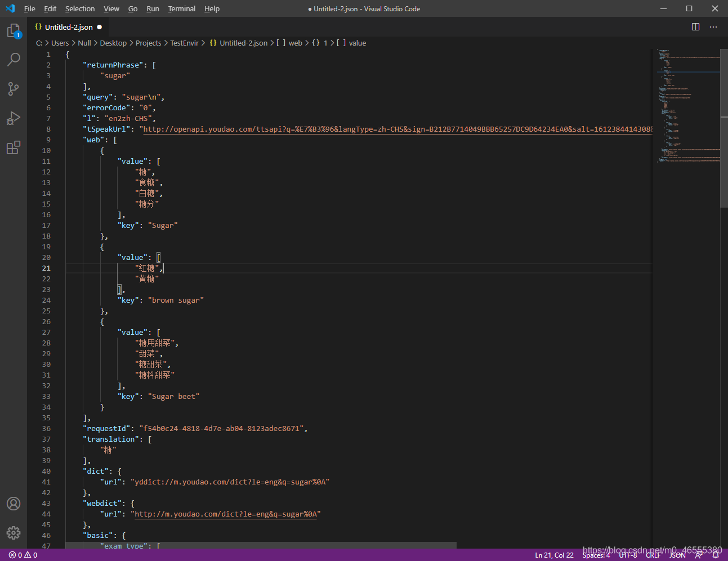Open the Terminal menu

click(182, 8)
